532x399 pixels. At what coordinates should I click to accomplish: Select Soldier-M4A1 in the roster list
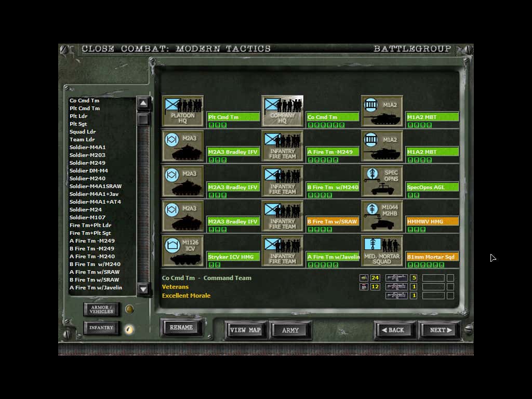click(87, 147)
